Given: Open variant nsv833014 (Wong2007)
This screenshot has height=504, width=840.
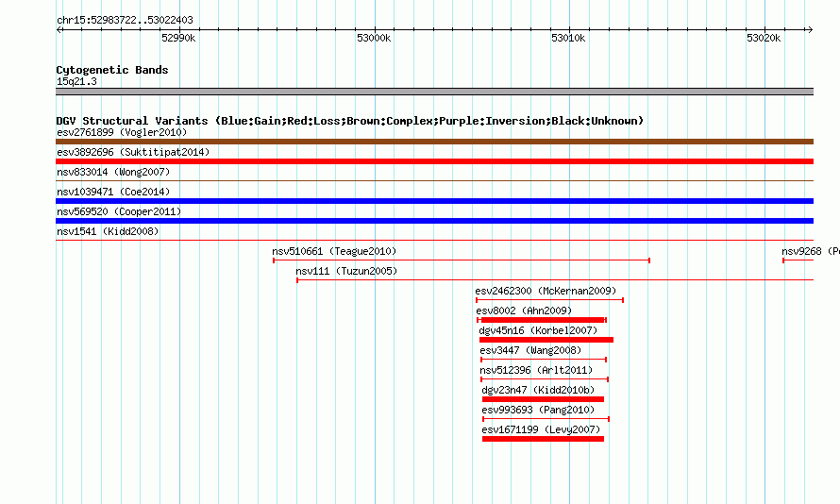Looking at the screenshot, I should pyautogui.click(x=113, y=172).
